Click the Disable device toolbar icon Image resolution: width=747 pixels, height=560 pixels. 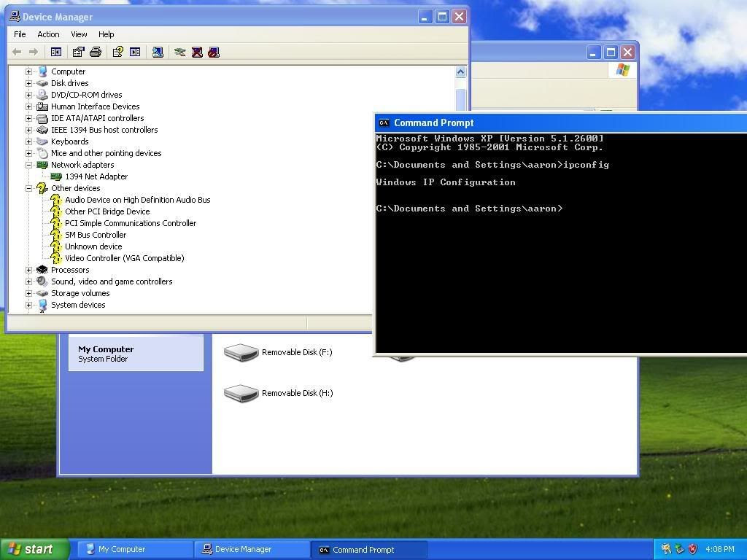tap(214, 52)
